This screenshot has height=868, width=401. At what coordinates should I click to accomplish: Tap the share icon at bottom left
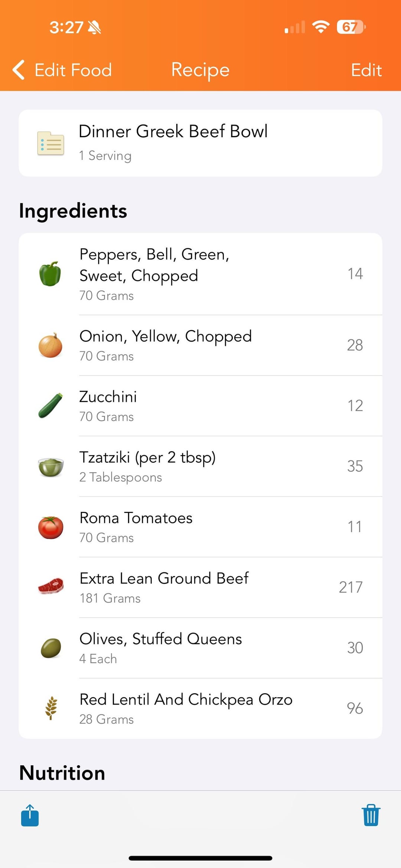click(30, 815)
